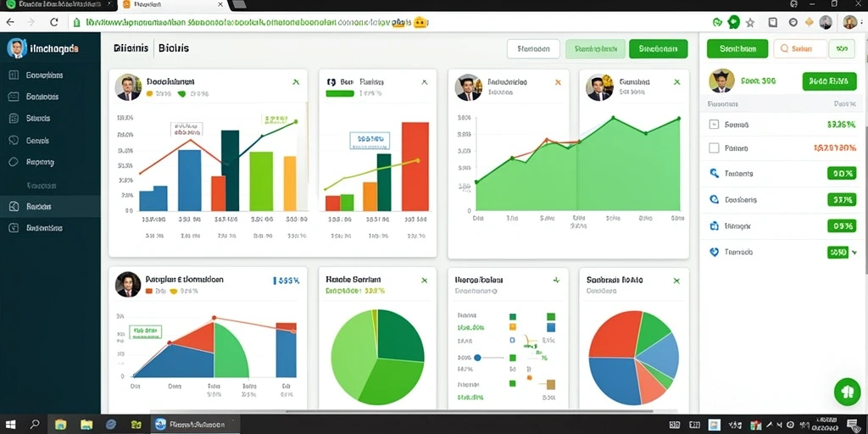Toggle the first small checkbox in right panel list
The height and width of the screenshot is (434, 868).
[x=714, y=125]
